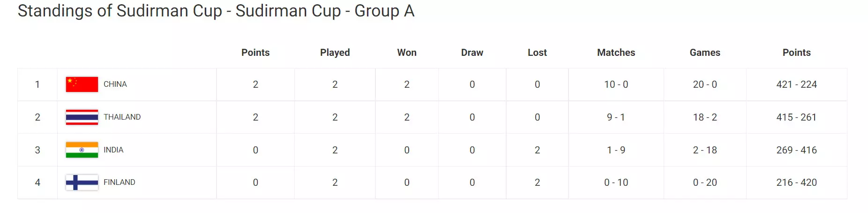Click Finland's 0 - 10 matches cell
Image resolution: width=868 pixels, height=213 pixels.
pos(616,183)
